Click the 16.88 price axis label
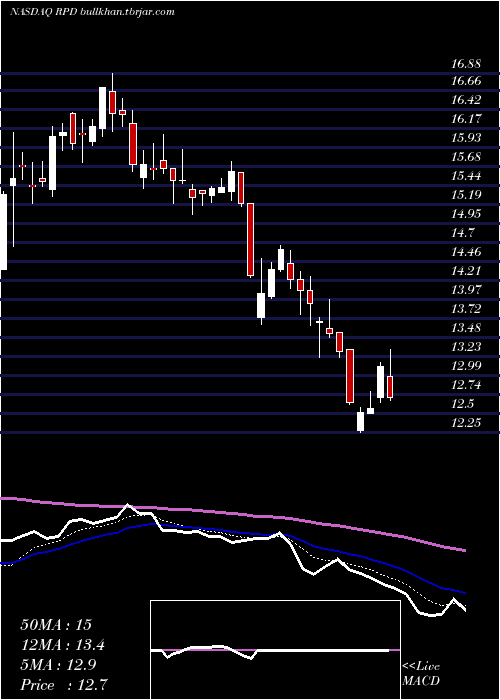Screen dimensions: 500x700 (x=466, y=64)
